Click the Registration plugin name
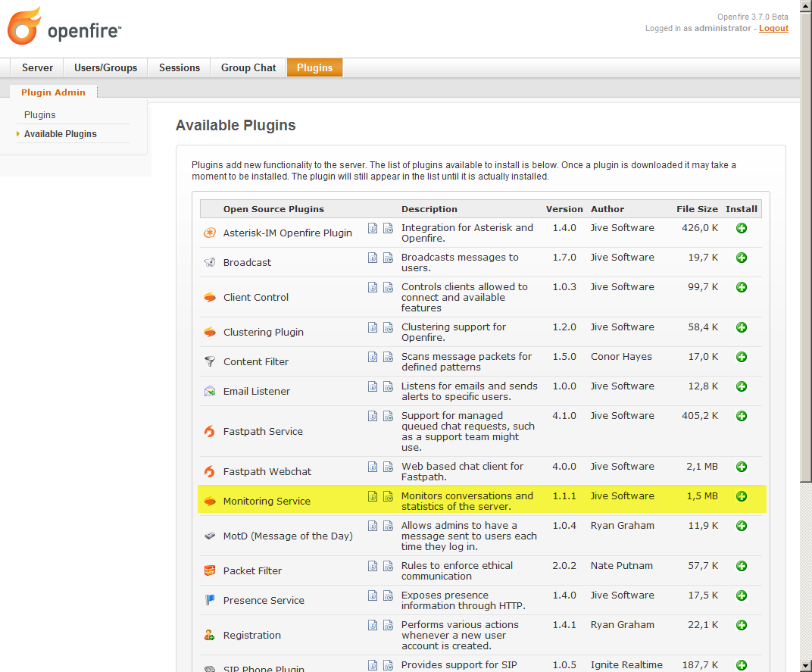The width and height of the screenshot is (812, 672). [x=252, y=635]
